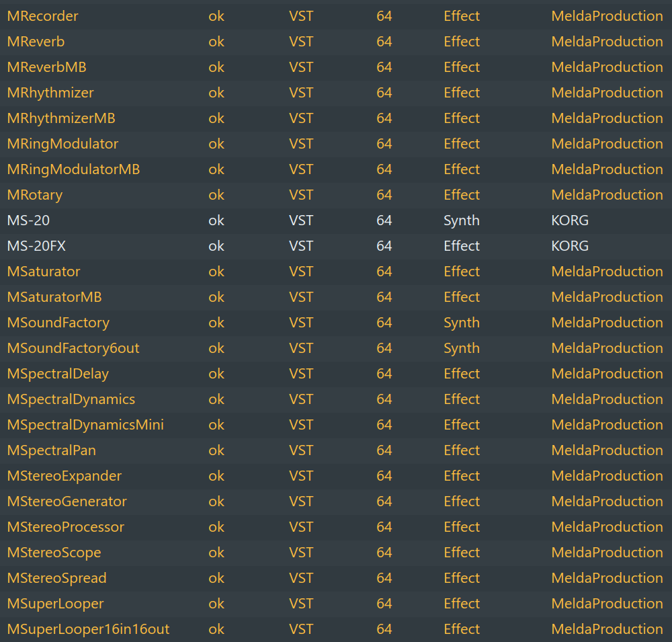Select the MStereoScope plugin
This screenshot has height=642, width=672.
pyautogui.click(x=54, y=553)
